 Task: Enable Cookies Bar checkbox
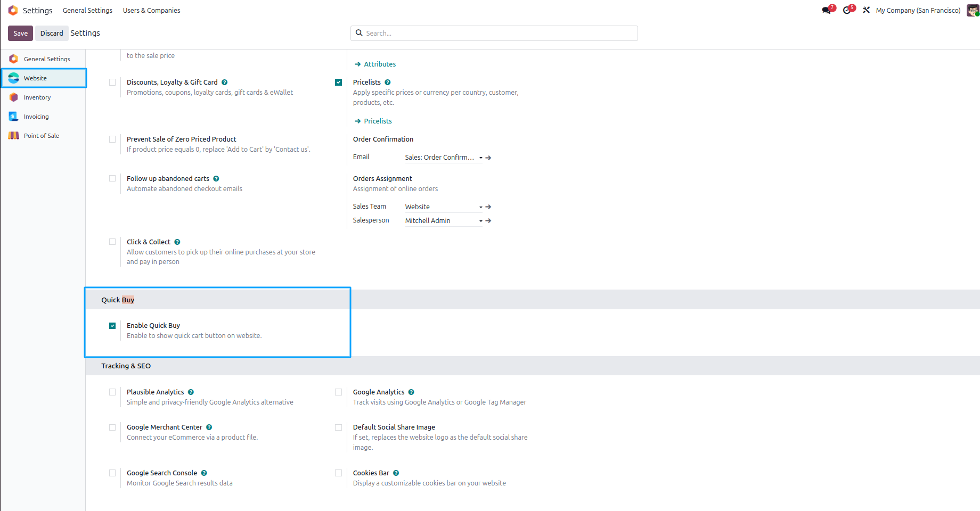338,473
